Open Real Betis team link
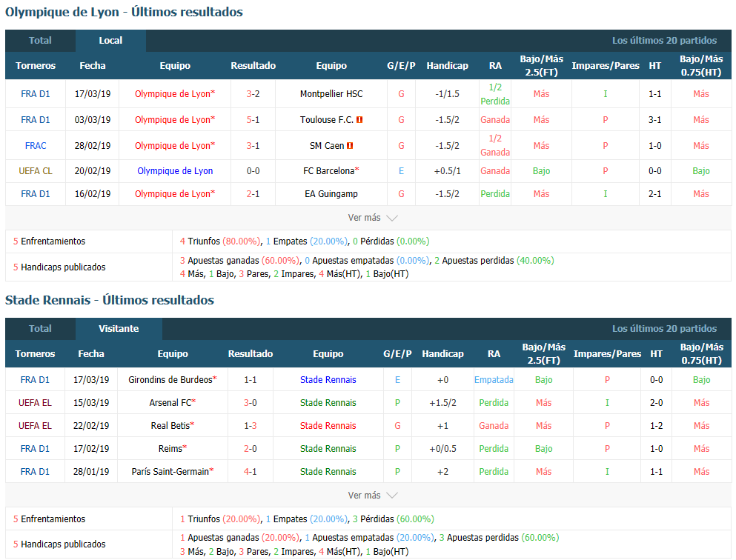736x560 pixels. (x=170, y=425)
